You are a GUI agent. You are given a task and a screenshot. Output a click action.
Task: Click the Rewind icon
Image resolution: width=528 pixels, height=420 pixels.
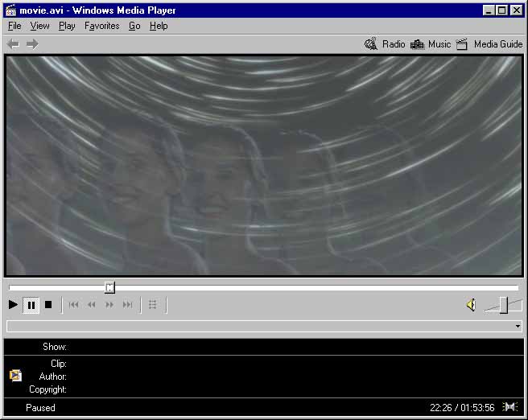pyautogui.click(x=91, y=305)
